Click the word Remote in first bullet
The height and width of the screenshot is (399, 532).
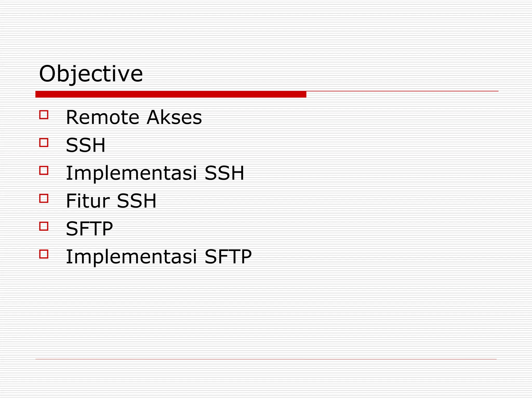click(x=103, y=117)
